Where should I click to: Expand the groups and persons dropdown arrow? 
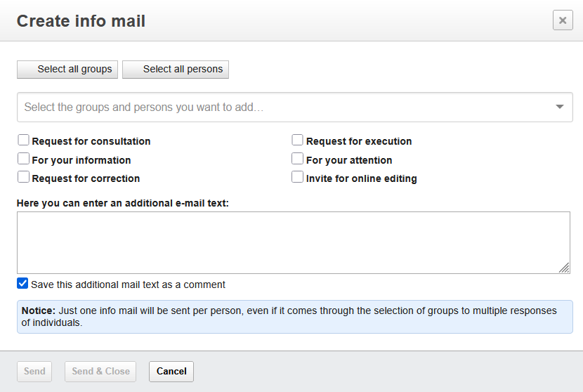[x=560, y=107]
